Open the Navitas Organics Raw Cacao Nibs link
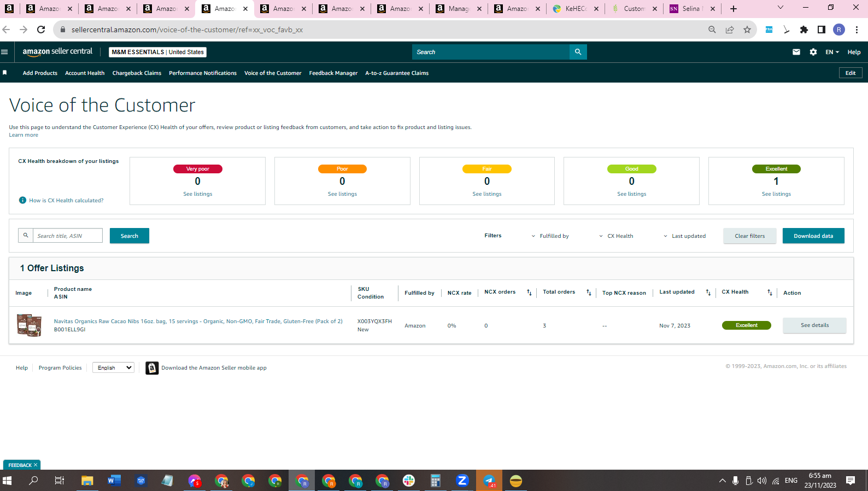 tap(198, 322)
